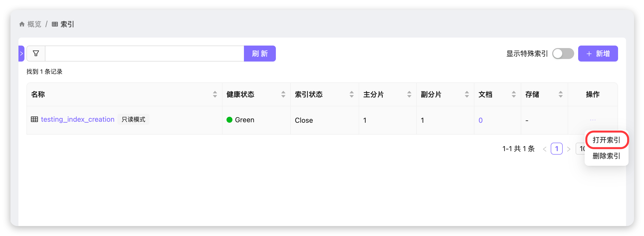Select 打开索引 from the context menu
Viewport: 644px width, 236px height.
606,140
